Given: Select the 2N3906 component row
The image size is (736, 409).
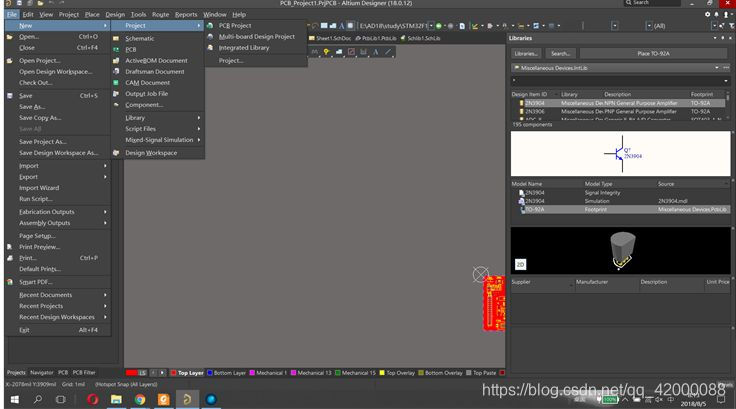Looking at the screenshot, I should (x=536, y=111).
